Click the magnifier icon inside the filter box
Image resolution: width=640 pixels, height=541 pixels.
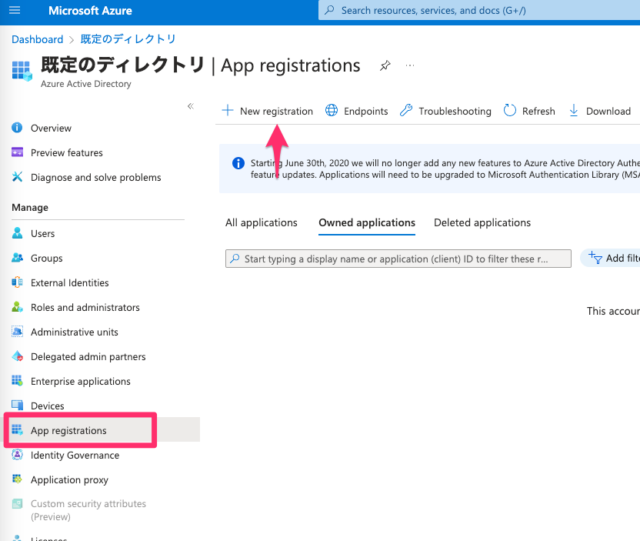[235, 258]
